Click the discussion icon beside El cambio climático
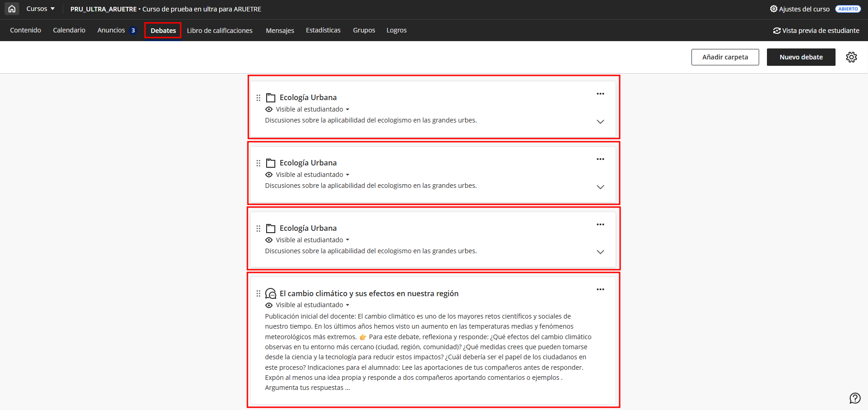Image resolution: width=868 pixels, height=410 pixels. point(271,293)
